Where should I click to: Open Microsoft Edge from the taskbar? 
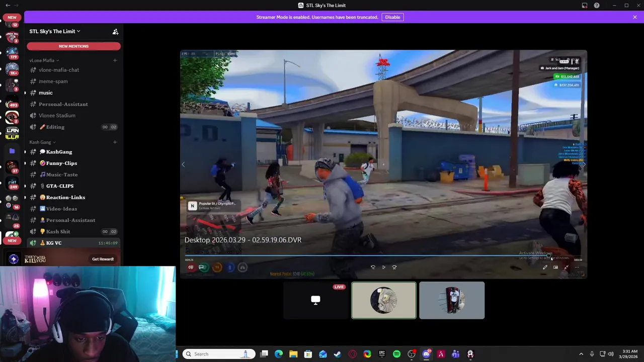pos(279,354)
